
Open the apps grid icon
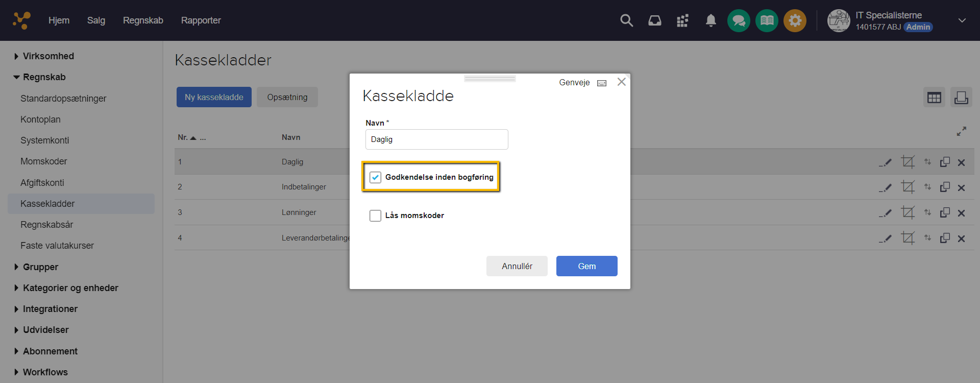pyautogui.click(x=682, y=20)
